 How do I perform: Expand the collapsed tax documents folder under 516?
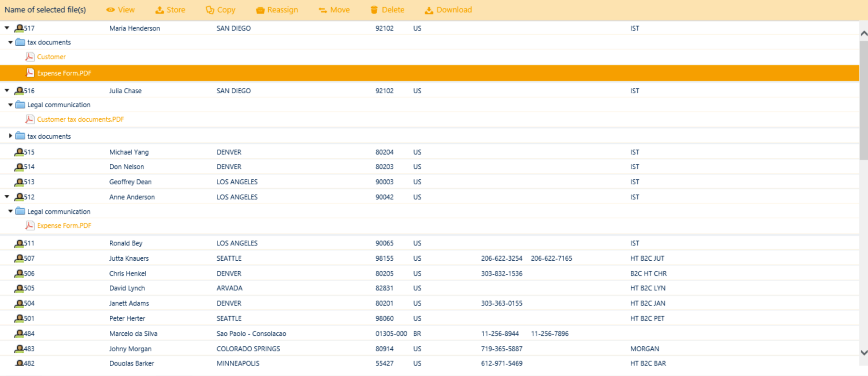point(11,136)
